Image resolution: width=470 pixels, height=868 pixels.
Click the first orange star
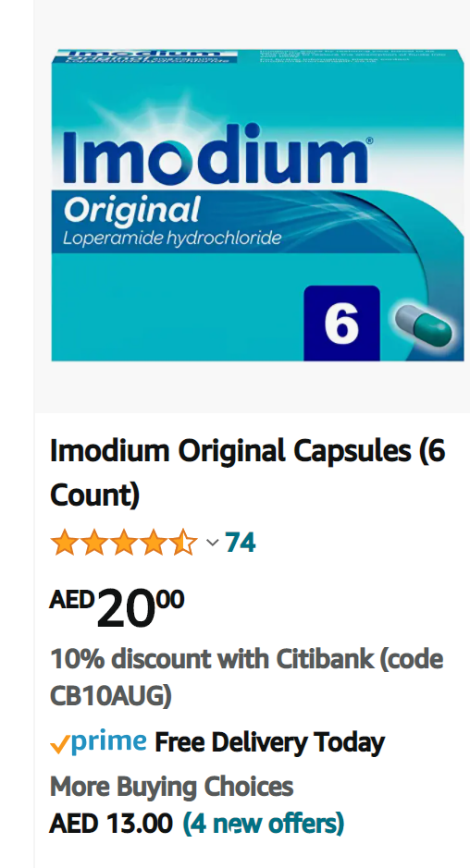[x=64, y=543]
